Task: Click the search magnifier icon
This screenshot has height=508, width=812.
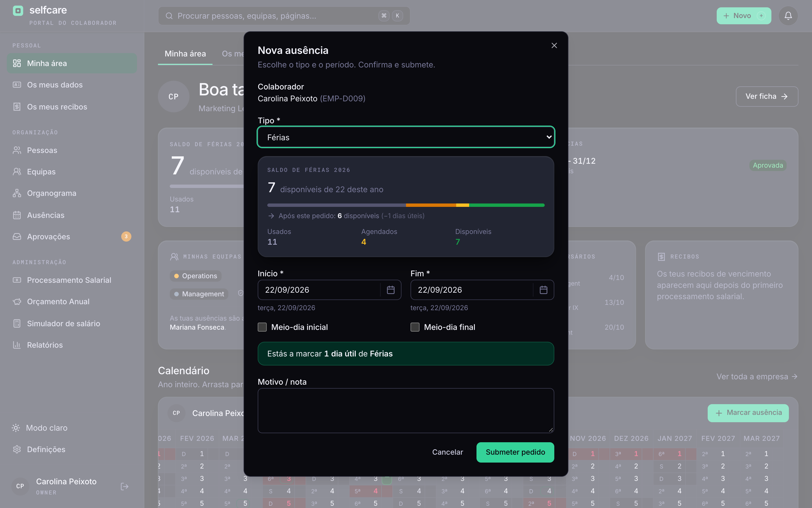Action: click(x=169, y=16)
